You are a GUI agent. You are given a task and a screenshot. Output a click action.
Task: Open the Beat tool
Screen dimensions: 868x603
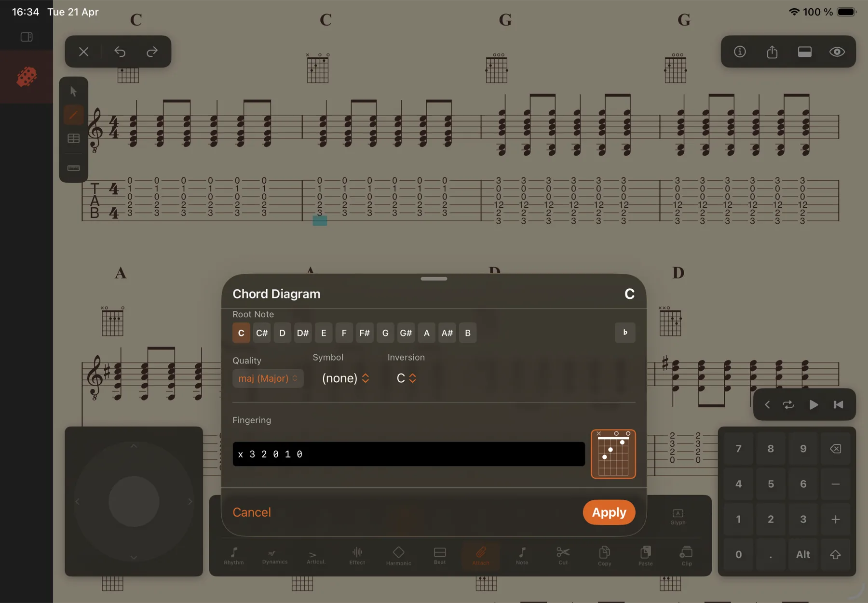440,556
